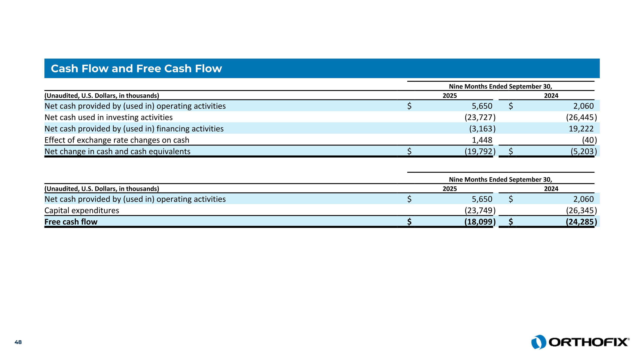Click Net change in cash and cash equivalents
The width and height of the screenshot is (644, 362).
click(117, 151)
